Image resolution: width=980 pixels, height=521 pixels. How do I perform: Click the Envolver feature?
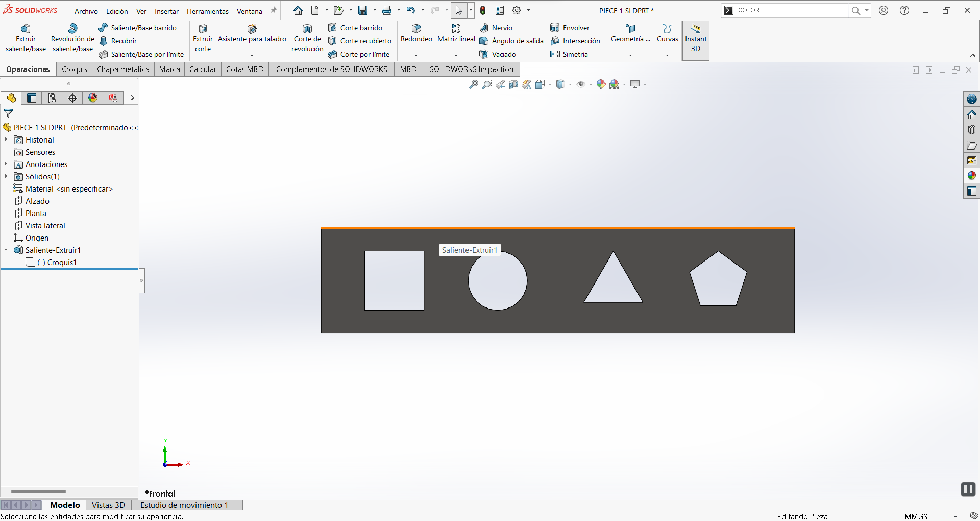point(570,28)
